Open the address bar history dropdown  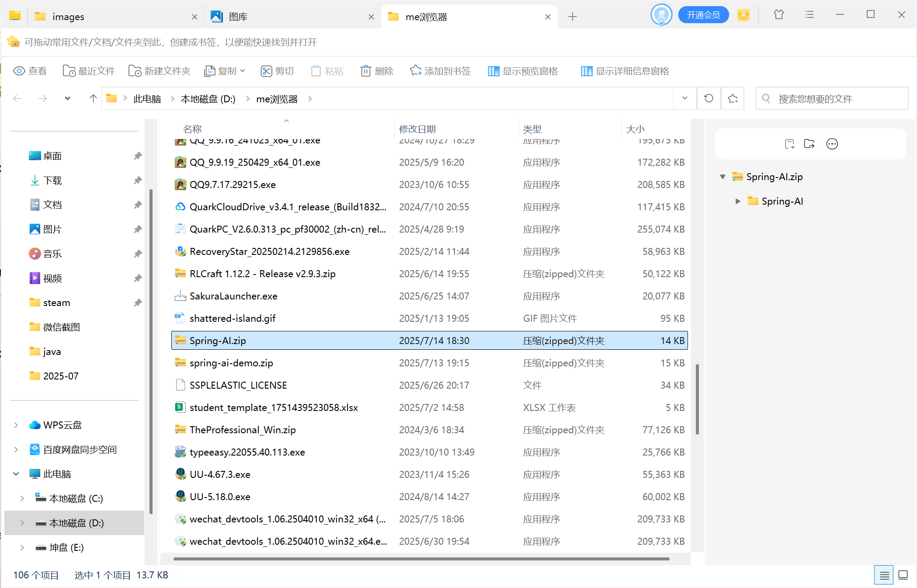(684, 98)
